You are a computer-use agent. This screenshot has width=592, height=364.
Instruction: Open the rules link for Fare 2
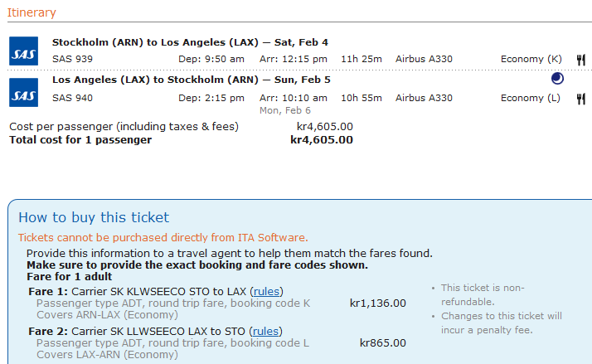[266, 332]
